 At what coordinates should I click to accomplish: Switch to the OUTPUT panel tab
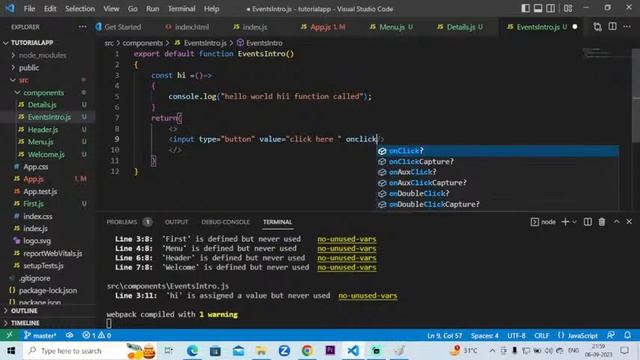point(176,222)
